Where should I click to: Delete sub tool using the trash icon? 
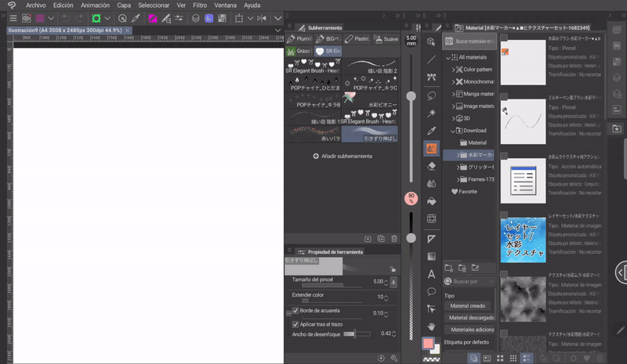click(x=394, y=239)
